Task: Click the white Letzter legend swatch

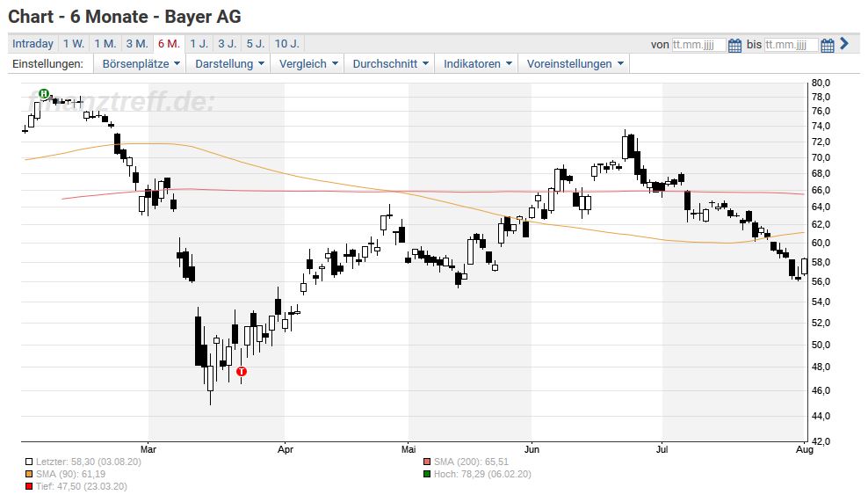Action: pyautogui.click(x=29, y=462)
